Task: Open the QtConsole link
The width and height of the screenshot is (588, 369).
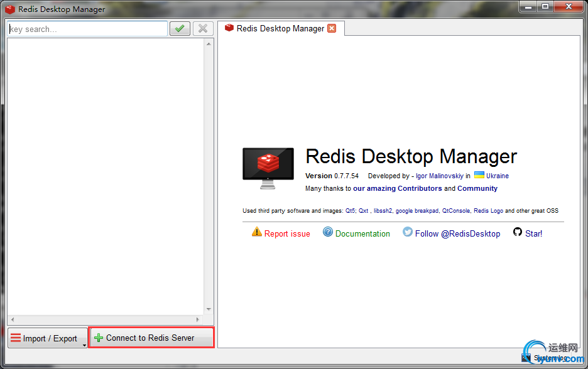Action: point(455,210)
